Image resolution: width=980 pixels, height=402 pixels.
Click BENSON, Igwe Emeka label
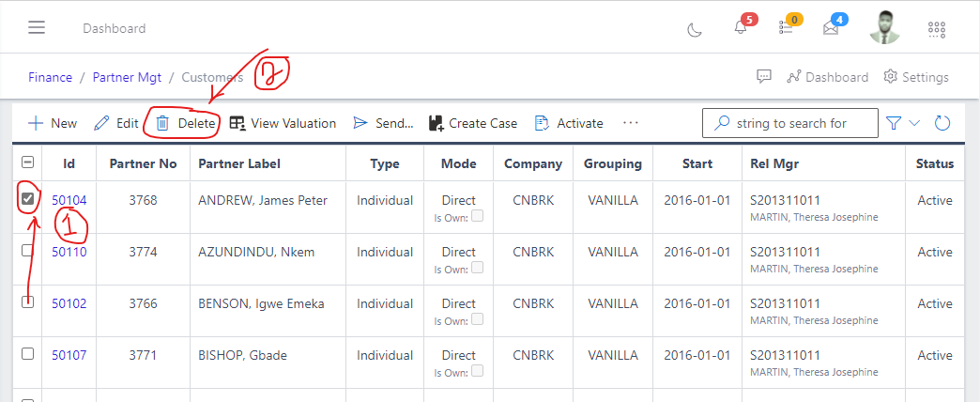point(261,303)
